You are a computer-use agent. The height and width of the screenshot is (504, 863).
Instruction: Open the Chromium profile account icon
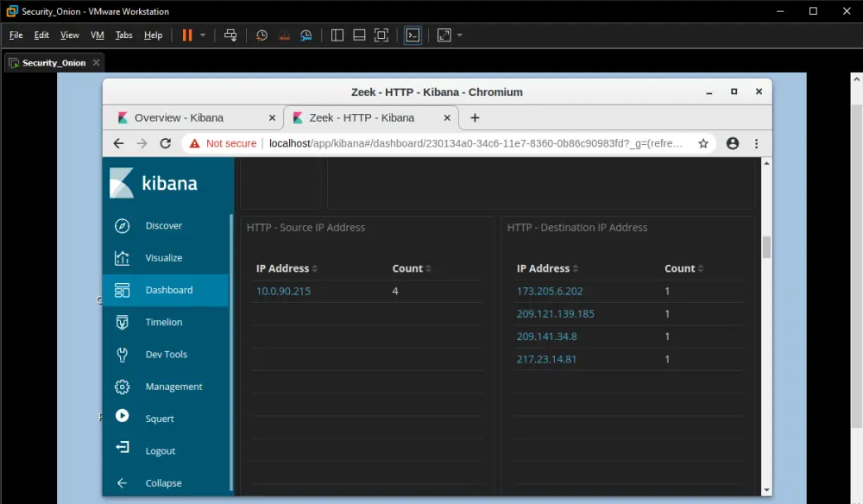(x=733, y=143)
